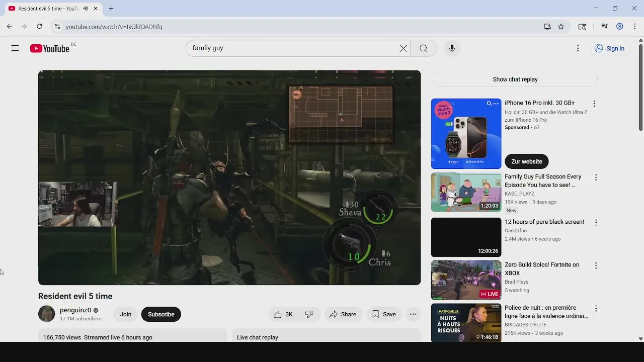The width and height of the screenshot is (644, 362).
Task: Save the video to a playlist
Action: pos(384,314)
